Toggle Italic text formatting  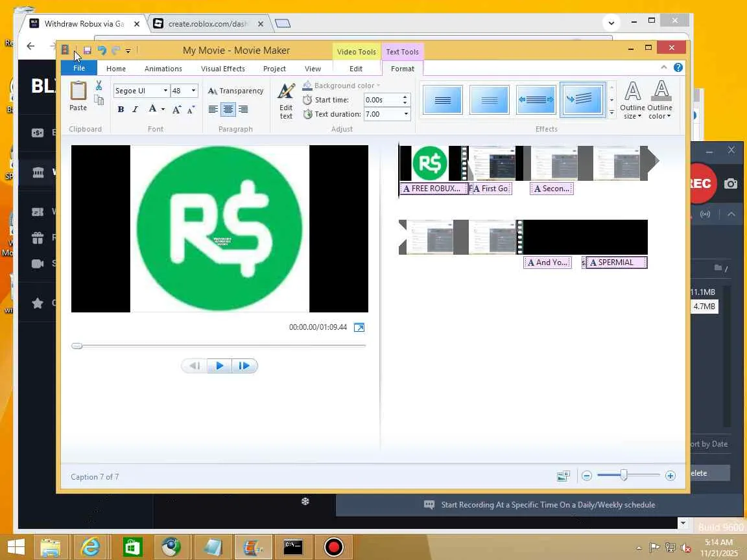[136, 110]
